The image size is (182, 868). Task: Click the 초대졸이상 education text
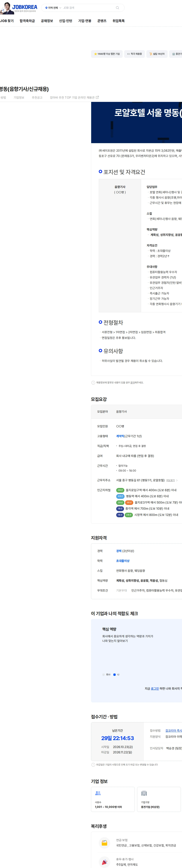click(123, 561)
